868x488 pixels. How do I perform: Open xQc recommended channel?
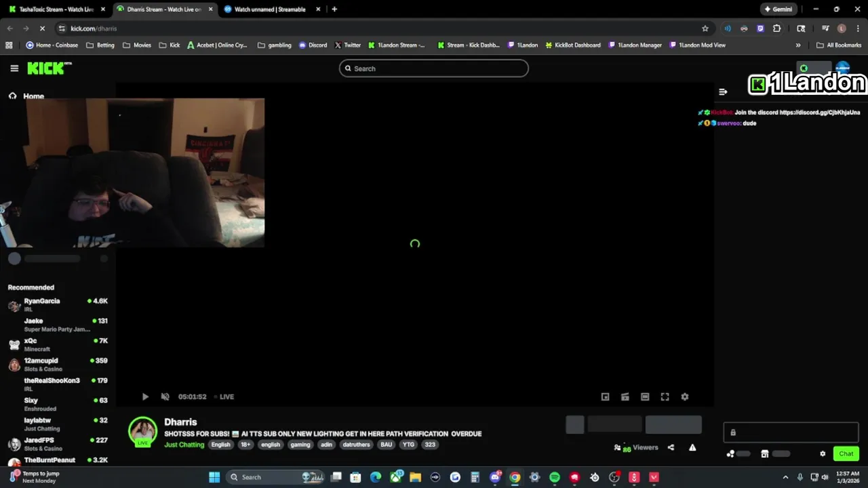click(58, 344)
